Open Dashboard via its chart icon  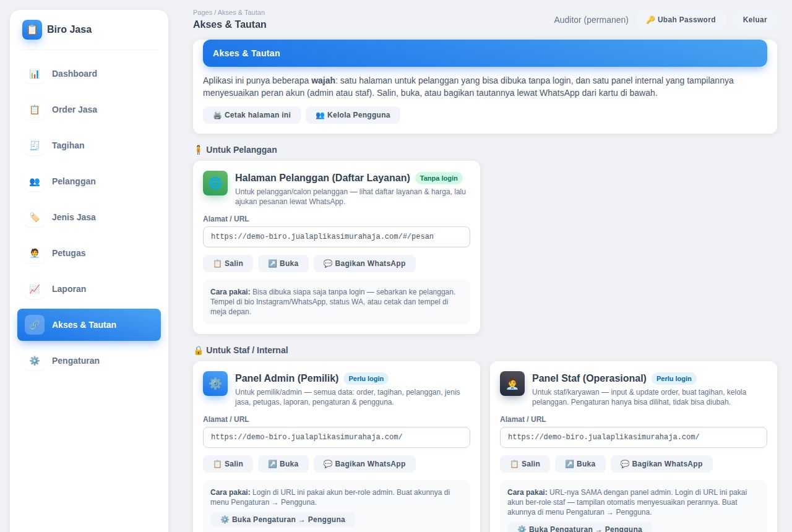(x=35, y=74)
